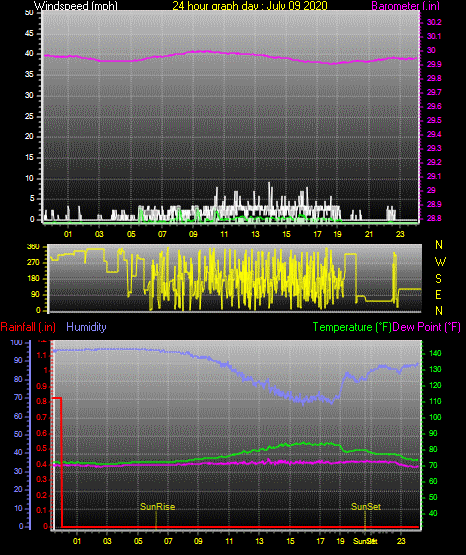This screenshot has height=555, width=466.
Task: Click '30.1' on the barometer axis
Action: [x=434, y=36]
